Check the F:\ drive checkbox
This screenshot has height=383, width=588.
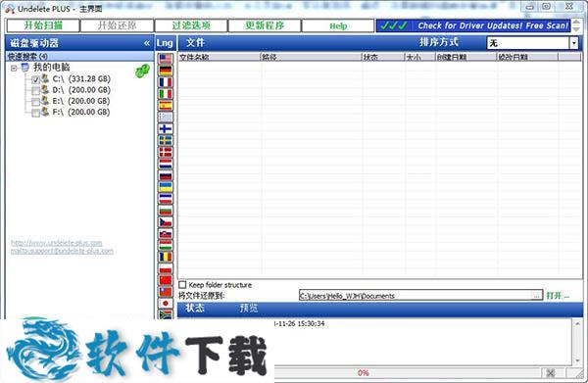[x=36, y=113]
